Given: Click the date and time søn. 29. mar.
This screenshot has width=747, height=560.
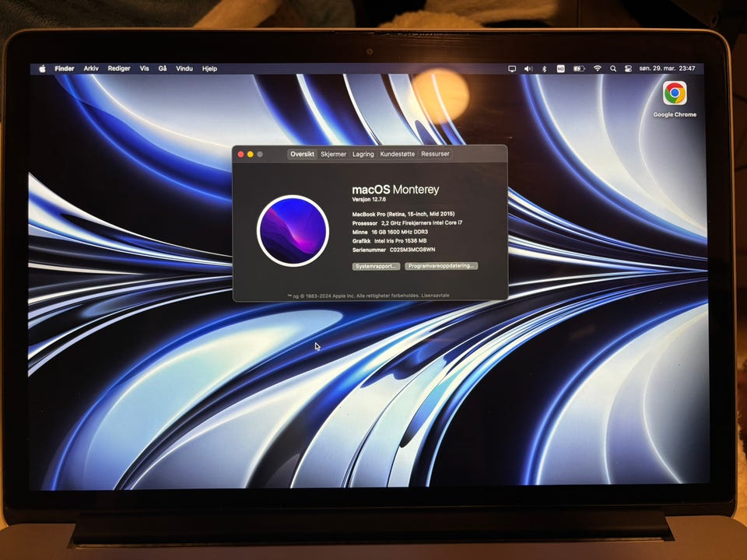Looking at the screenshot, I should [x=667, y=68].
